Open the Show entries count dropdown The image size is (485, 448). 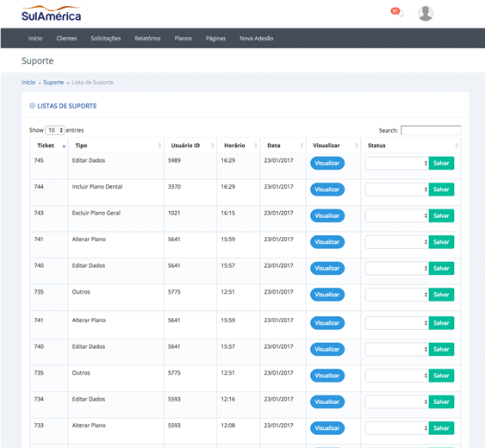click(x=54, y=130)
